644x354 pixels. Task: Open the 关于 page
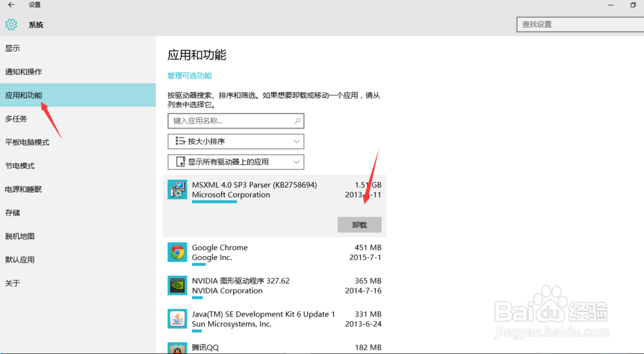click(x=78, y=283)
